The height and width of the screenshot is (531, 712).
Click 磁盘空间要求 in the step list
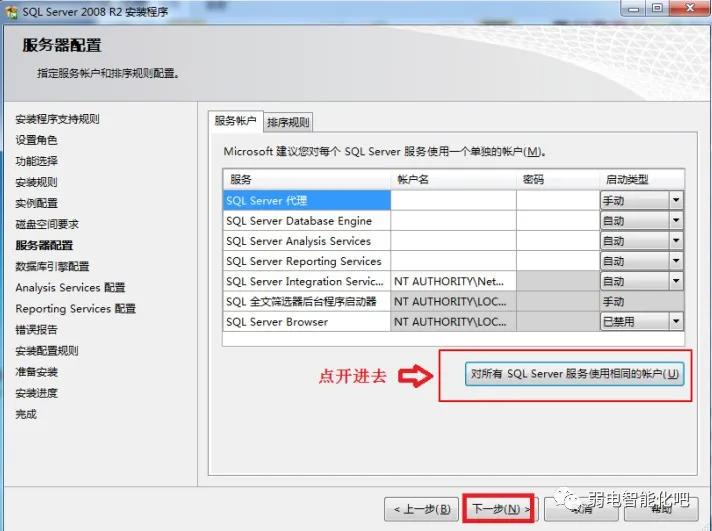(47, 224)
